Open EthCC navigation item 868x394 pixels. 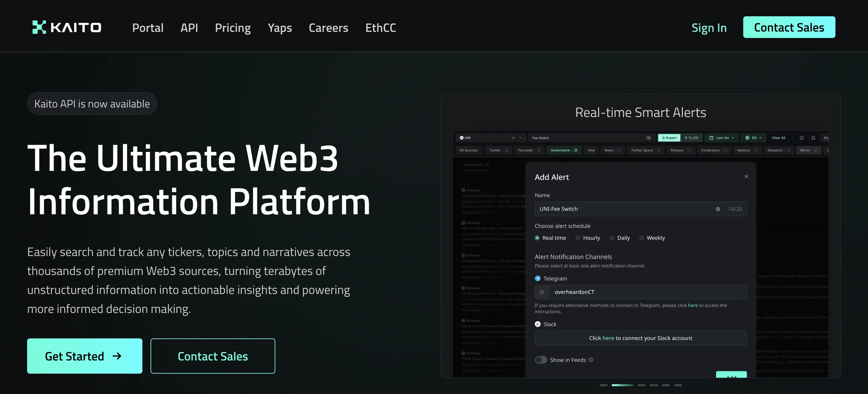pyautogui.click(x=381, y=27)
